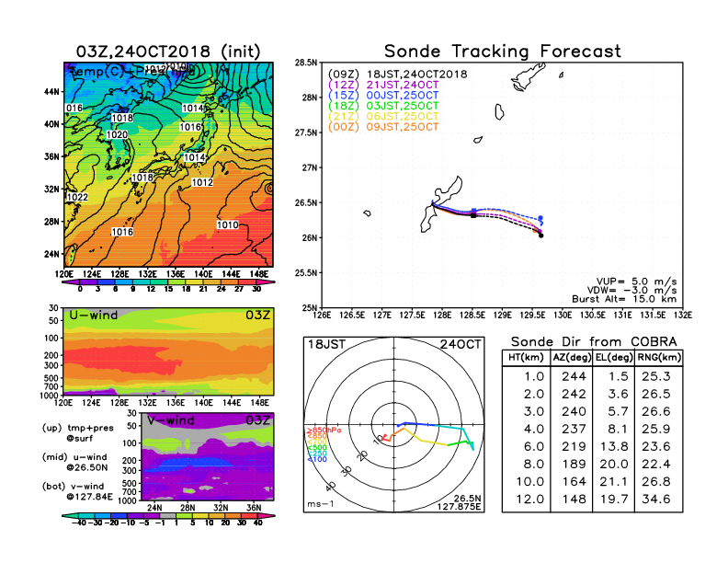The height and width of the screenshot is (563, 728).
Task: Click the green "<500" hodograph legend entry
Action: coord(316,448)
